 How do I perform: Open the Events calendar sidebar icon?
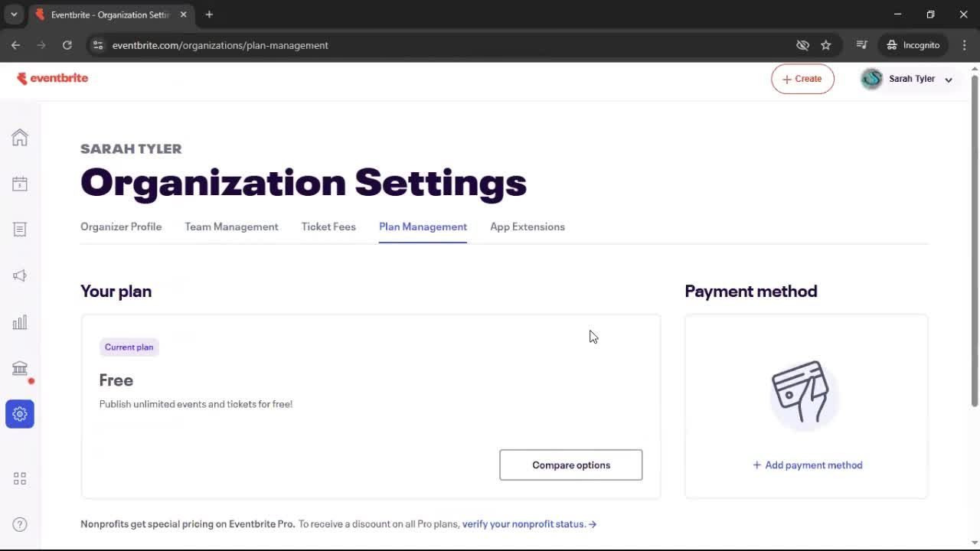(x=20, y=184)
